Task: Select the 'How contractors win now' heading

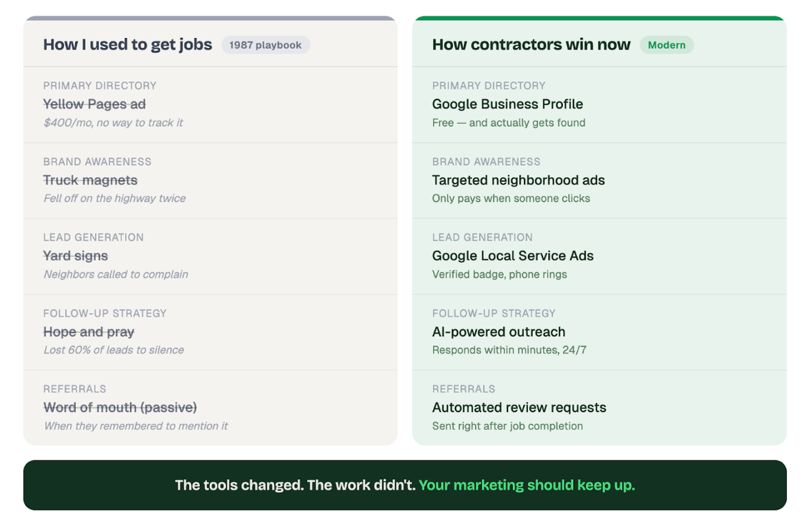Action: (x=531, y=45)
